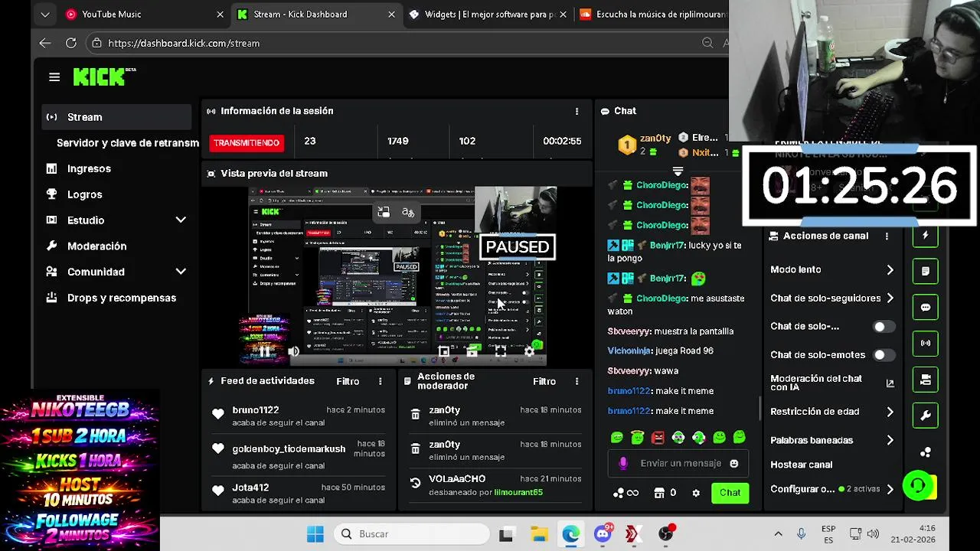Viewport: 980px width, 551px height.
Task: Open File Explorer from the taskbar
Action: click(x=539, y=534)
